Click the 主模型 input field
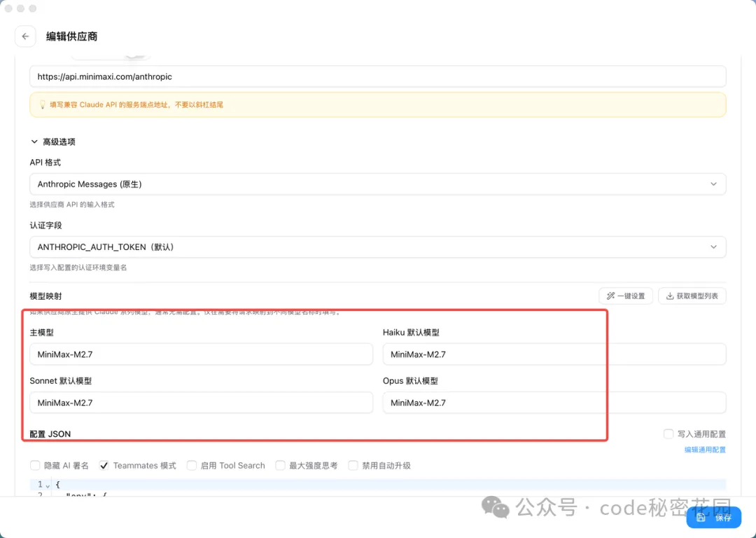This screenshot has height=538, width=756. tap(201, 354)
